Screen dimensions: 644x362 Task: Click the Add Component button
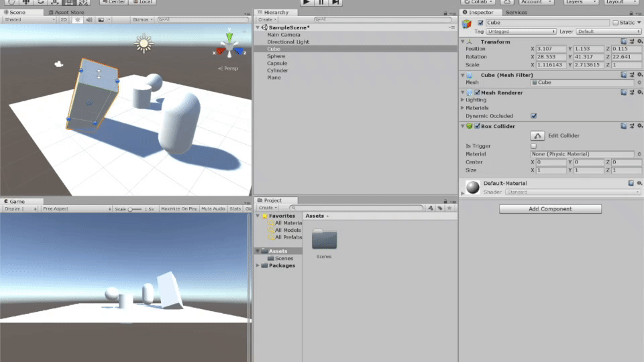point(550,209)
